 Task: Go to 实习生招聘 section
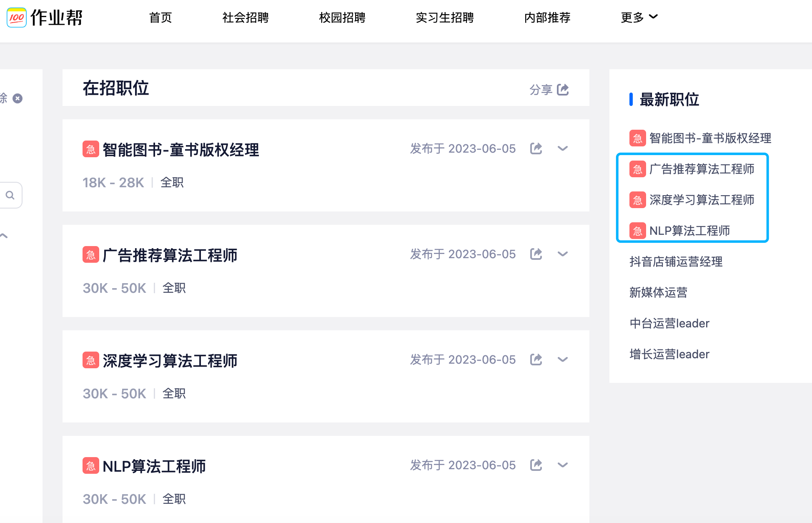click(x=444, y=18)
